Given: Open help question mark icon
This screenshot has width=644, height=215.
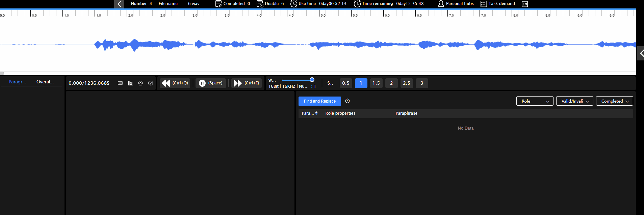Looking at the screenshot, I should (x=151, y=83).
